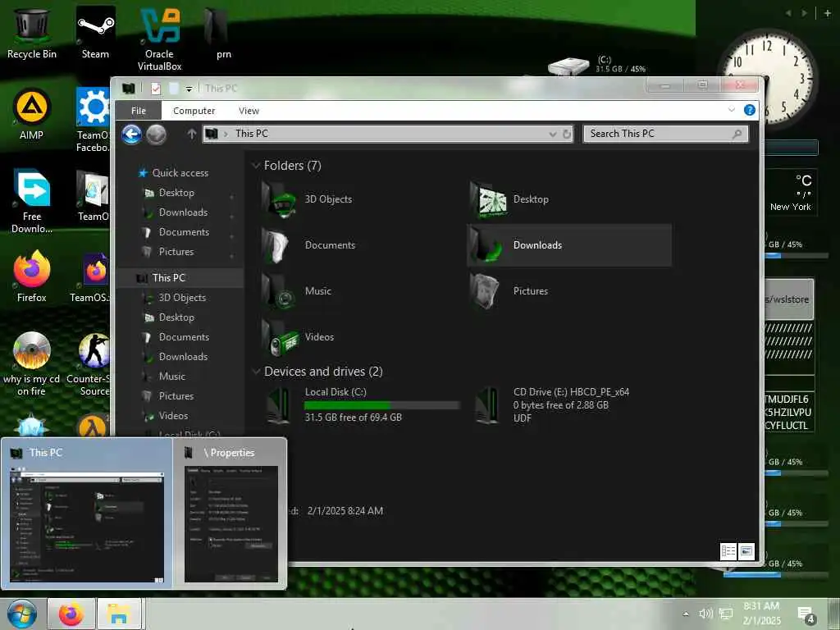
Task: Open Customize Quick Access Toolbar dropdown
Action: (189, 89)
